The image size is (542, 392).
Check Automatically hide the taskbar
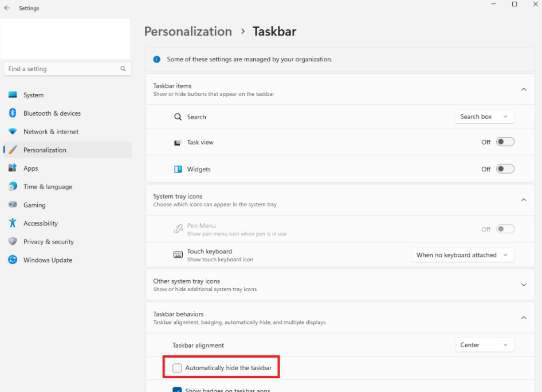(177, 368)
